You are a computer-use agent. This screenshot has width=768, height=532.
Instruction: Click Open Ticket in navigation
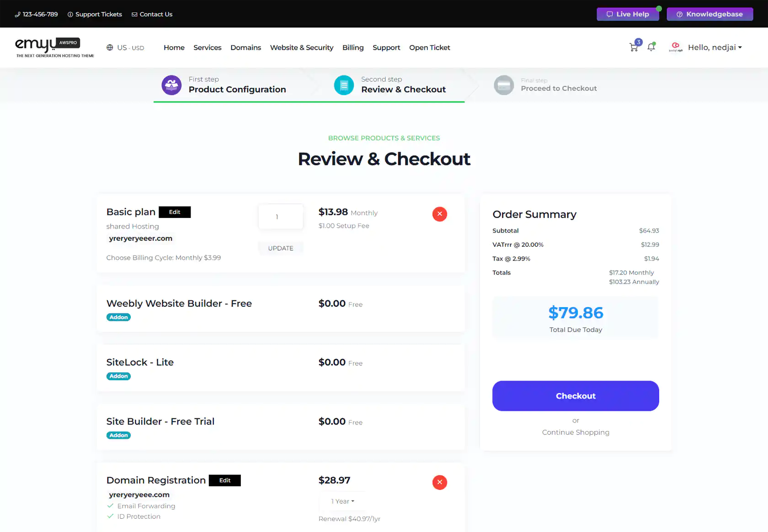430,48
